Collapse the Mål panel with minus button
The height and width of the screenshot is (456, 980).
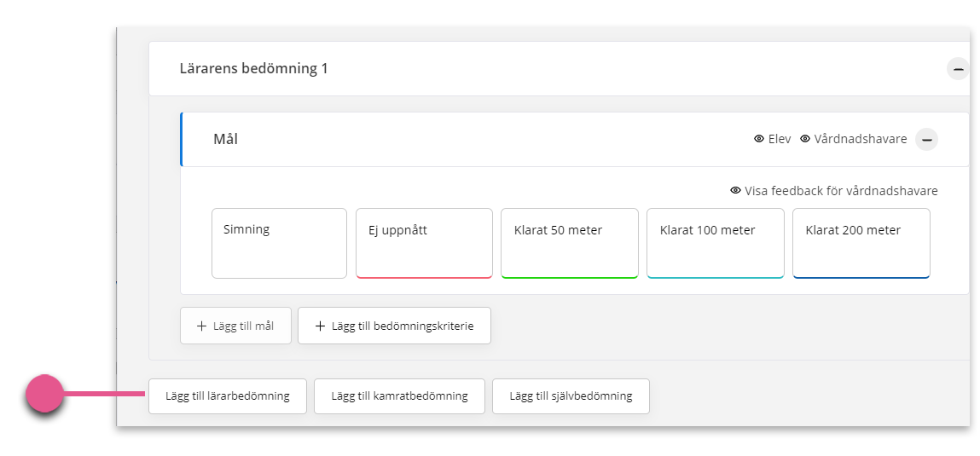[927, 139]
